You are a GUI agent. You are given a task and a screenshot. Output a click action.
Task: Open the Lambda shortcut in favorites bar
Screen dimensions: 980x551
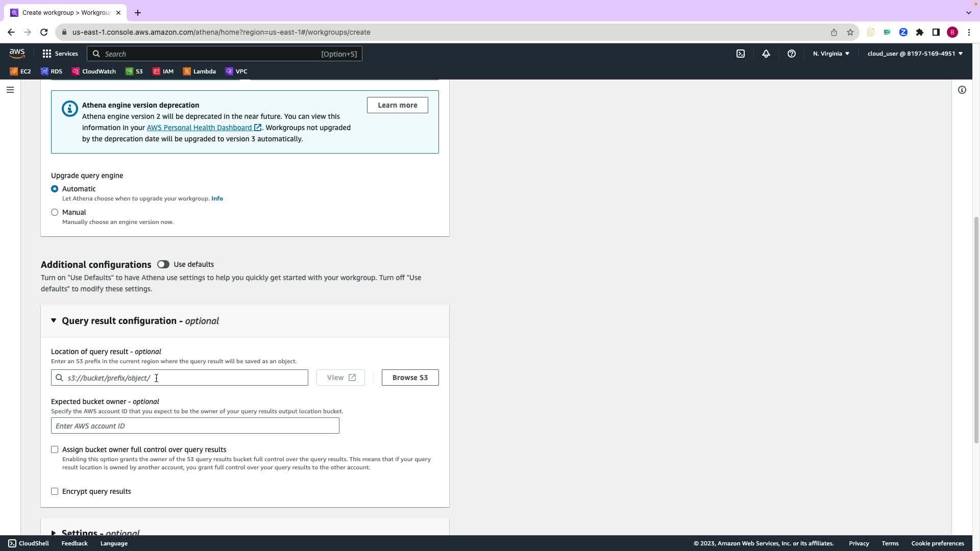tap(200, 71)
